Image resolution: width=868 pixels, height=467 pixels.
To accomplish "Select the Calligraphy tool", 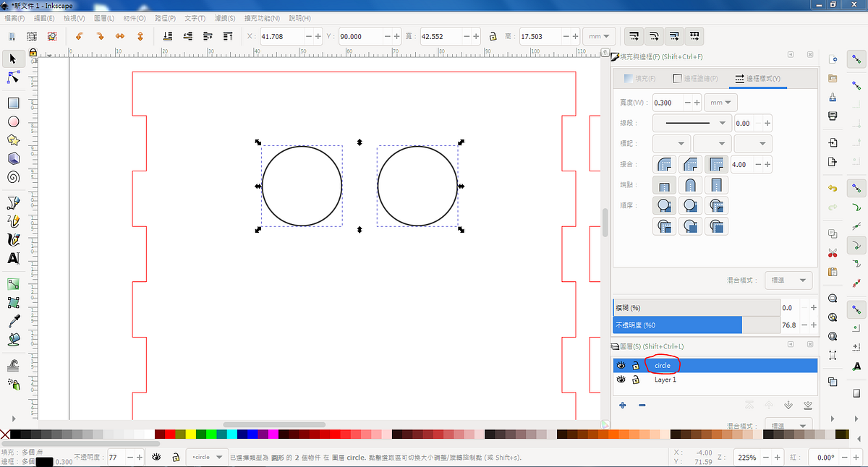I will pos(13,239).
